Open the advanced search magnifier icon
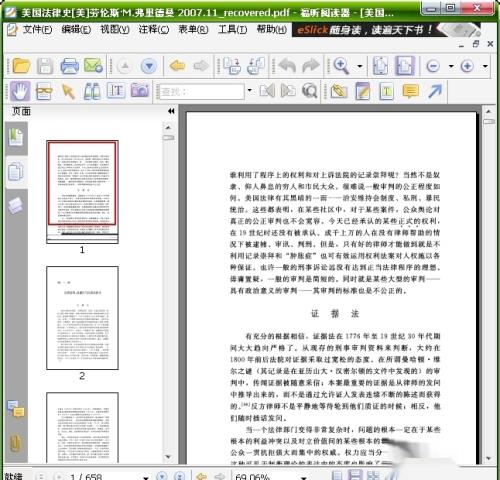This screenshot has width=500, height=480. (x=310, y=91)
